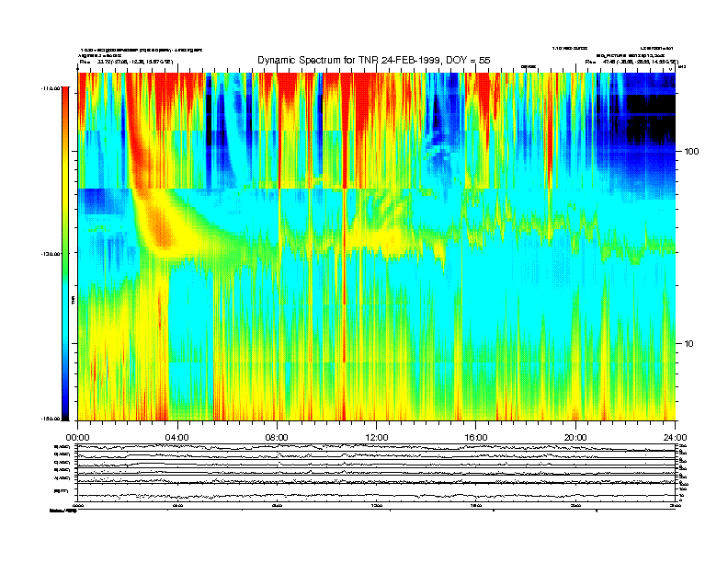Click the 04:00 time axis label

pyautogui.click(x=177, y=438)
